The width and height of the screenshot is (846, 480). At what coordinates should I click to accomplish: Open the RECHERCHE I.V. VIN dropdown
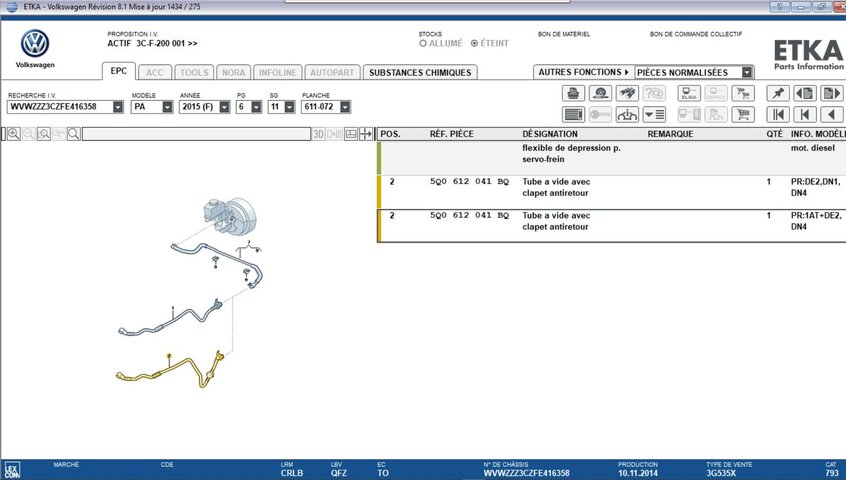tap(118, 107)
